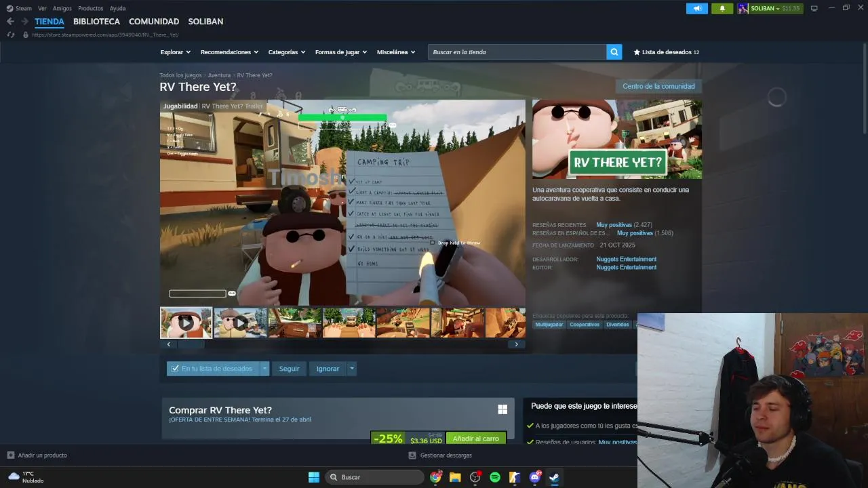Expand the Recomendaciones dropdown
The image size is (868, 488).
point(229,52)
